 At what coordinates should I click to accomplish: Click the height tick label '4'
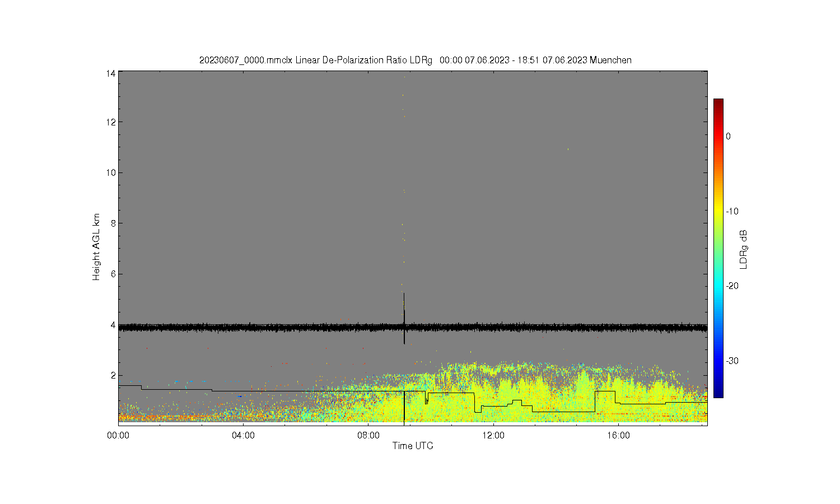coord(113,325)
